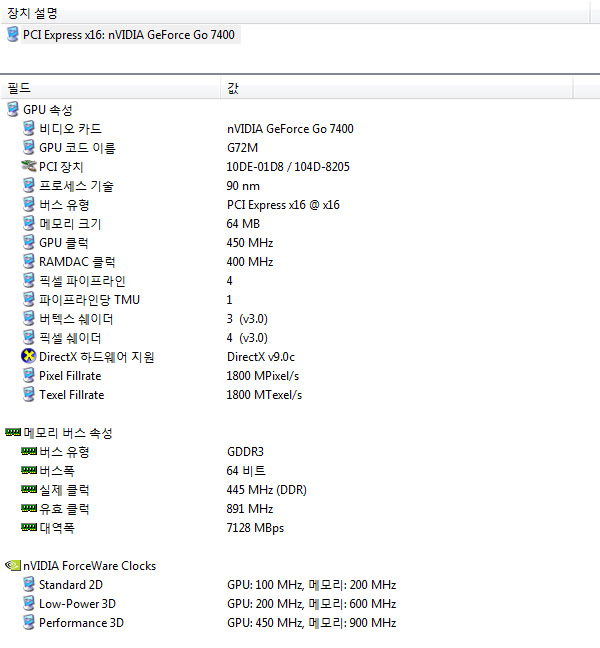Viewport: 600px width, 648px height.
Task: Click the 메모리 크기 row icon
Action: [29, 224]
